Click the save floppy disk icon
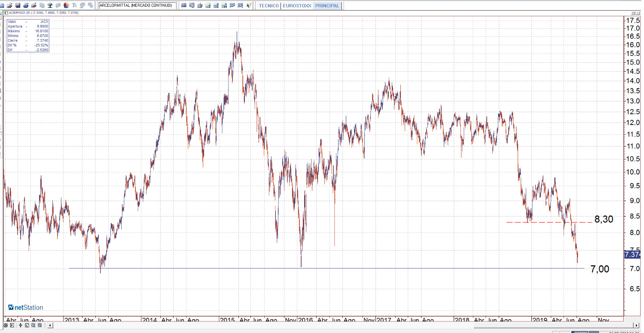Viewport: 644px width, 333px height. pyautogui.click(x=18, y=6)
